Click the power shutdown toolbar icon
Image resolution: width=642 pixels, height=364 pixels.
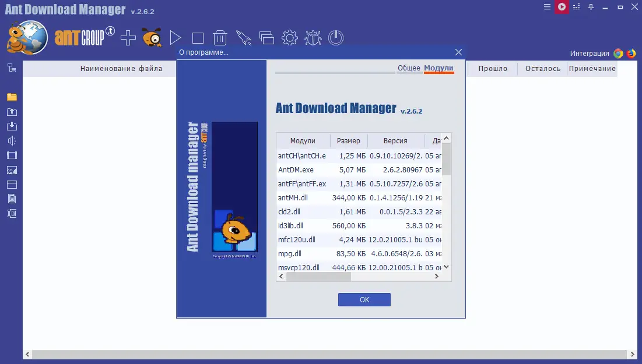pyautogui.click(x=336, y=38)
